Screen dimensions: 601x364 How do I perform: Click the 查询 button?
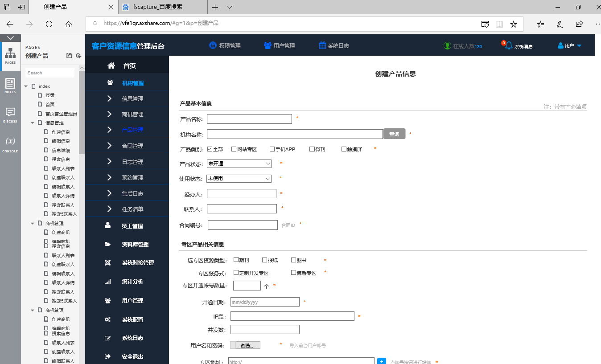click(x=394, y=134)
